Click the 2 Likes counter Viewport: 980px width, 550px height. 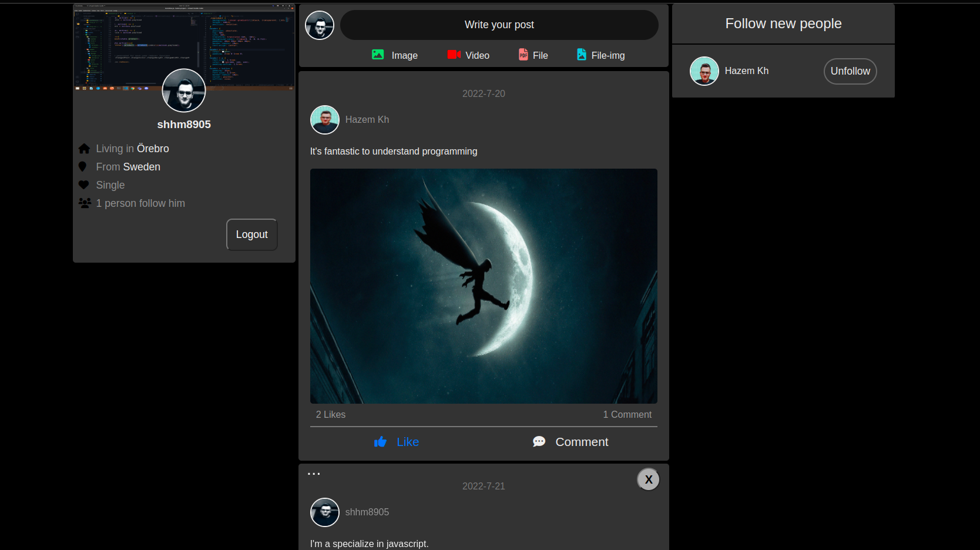click(x=330, y=414)
